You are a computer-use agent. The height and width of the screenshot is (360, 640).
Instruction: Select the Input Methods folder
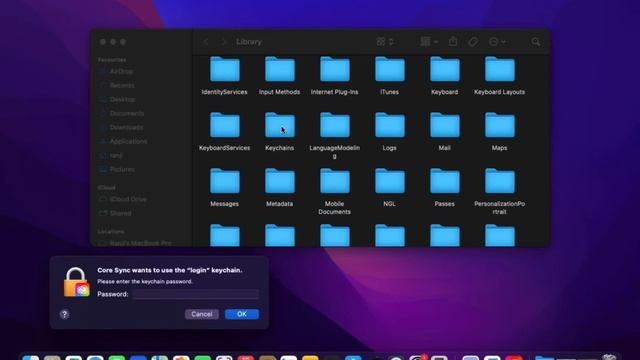click(x=280, y=76)
